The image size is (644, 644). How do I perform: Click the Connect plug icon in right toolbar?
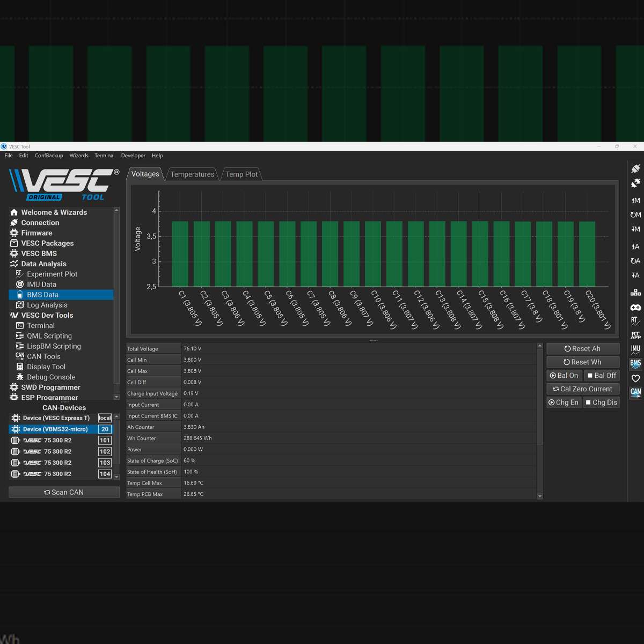(x=635, y=169)
